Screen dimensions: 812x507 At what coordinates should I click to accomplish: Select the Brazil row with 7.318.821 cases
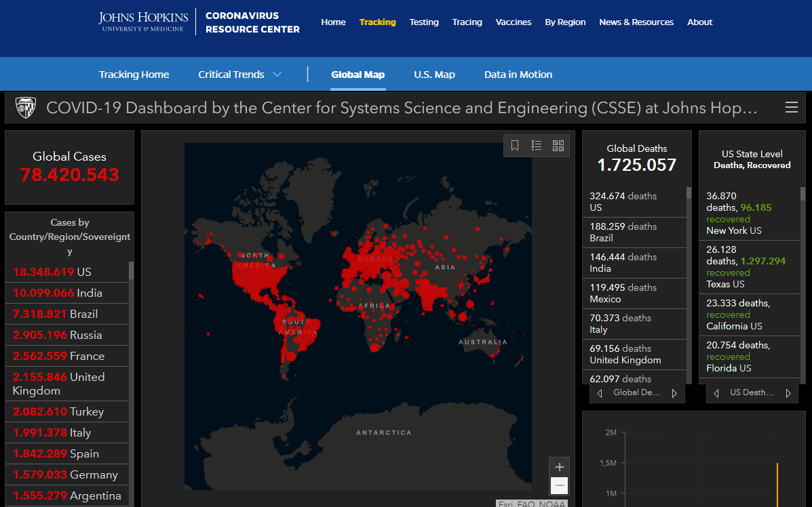66,314
